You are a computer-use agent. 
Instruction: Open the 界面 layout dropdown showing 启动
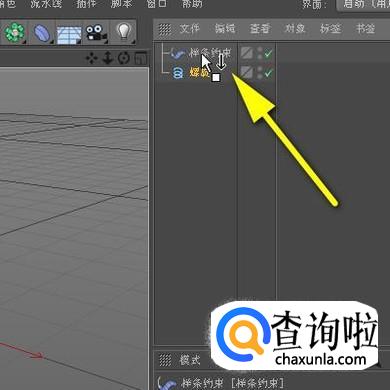(x=363, y=5)
